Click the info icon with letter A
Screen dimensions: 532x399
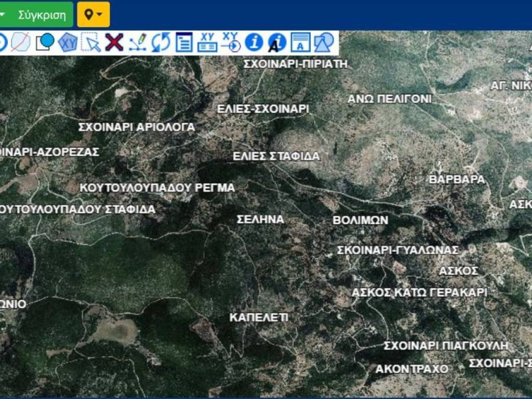coord(277,42)
